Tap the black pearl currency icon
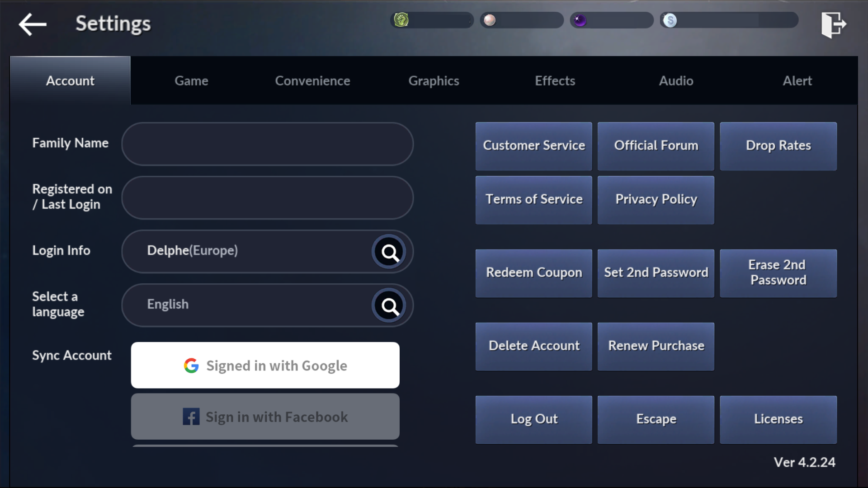 point(580,20)
